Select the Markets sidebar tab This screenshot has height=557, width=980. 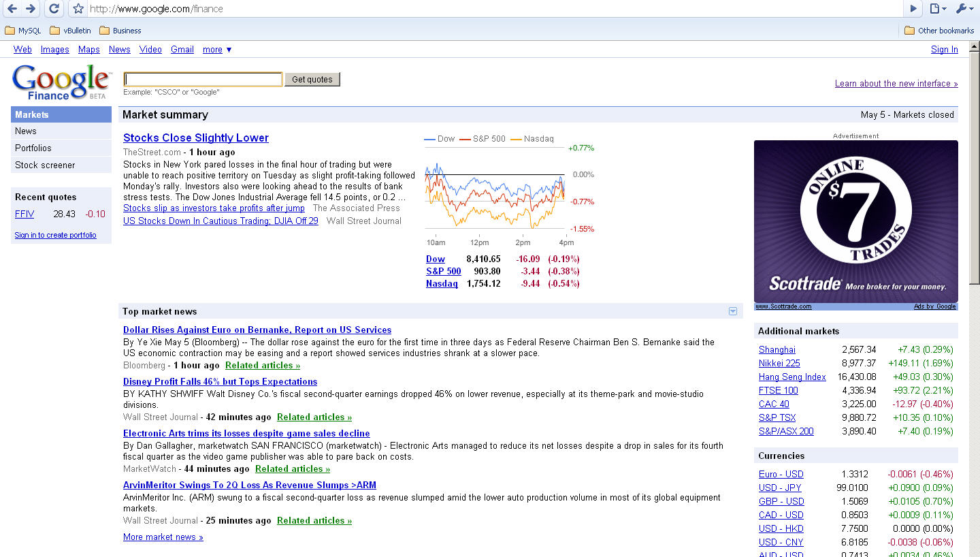[x=61, y=114]
